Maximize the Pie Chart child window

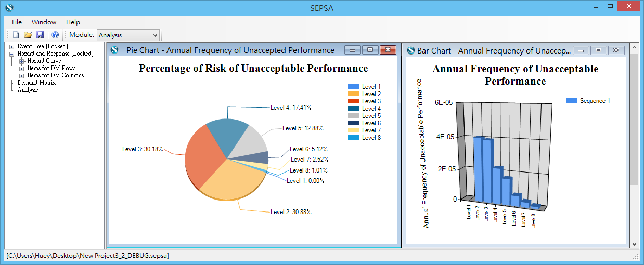pos(370,50)
